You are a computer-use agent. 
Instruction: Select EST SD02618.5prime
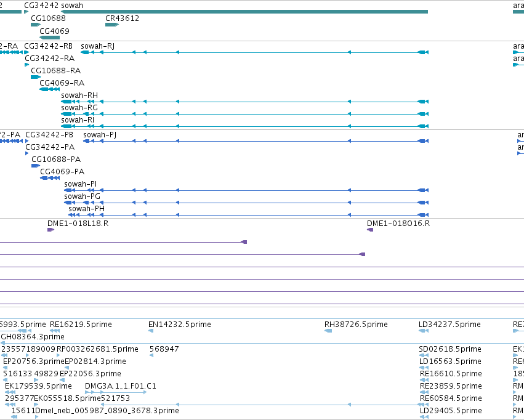pyautogui.click(x=450, y=349)
